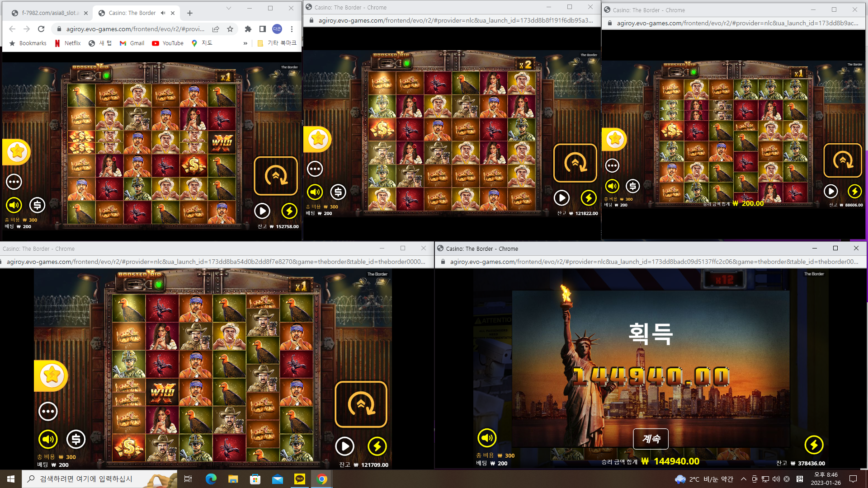Screen dimensions: 868x488
Task: Toggle lightning turbo mode in the 121709.00 game
Action: click(x=377, y=446)
